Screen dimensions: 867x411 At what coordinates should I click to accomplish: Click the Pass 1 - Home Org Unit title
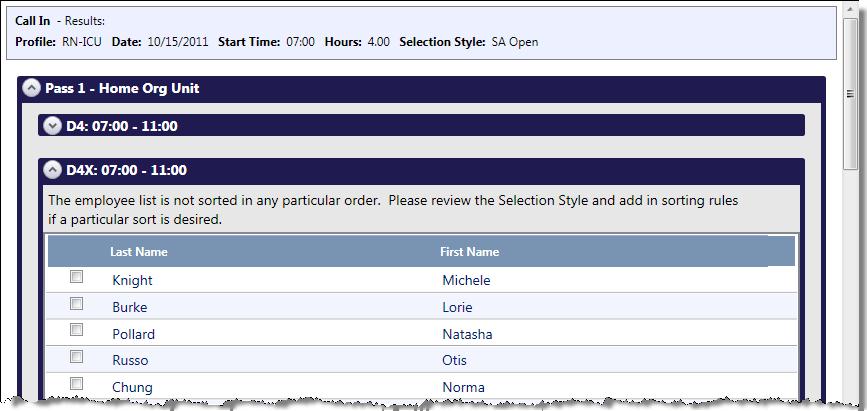click(122, 88)
